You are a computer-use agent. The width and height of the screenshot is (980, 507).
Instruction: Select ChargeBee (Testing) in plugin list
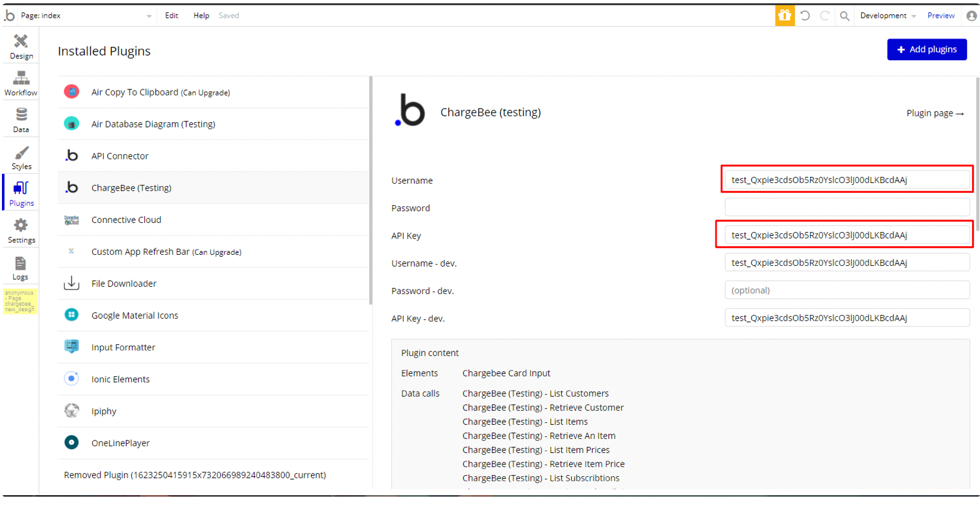214,188
